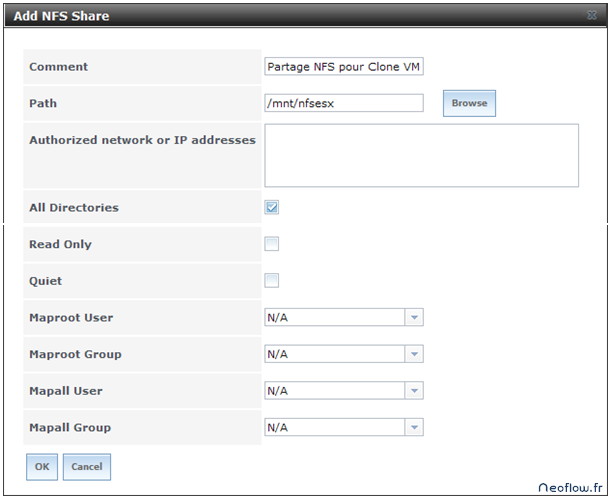Enable the Read Only checkbox
Image resolution: width=615 pixels, height=501 pixels.
pyautogui.click(x=272, y=243)
